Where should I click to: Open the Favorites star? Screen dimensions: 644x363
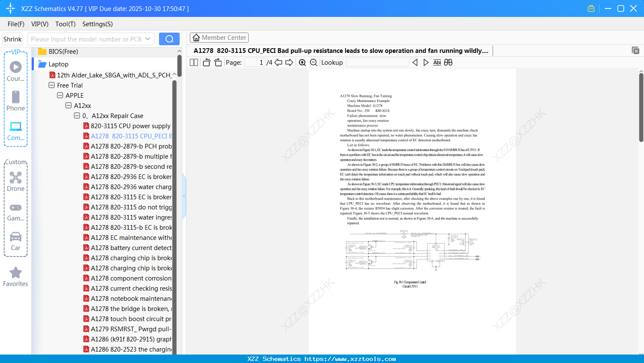pyautogui.click(x=16, y=277)
